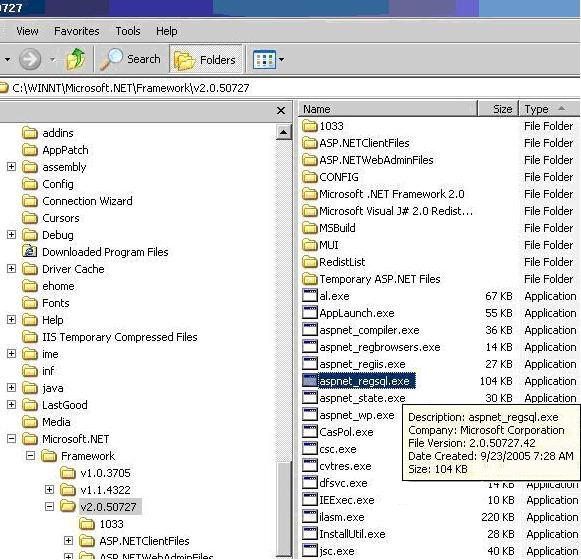This screenshot has height=560, width=581.
Task: Select the dfsvc.exe file icon
Action: [x=310, y=483]
